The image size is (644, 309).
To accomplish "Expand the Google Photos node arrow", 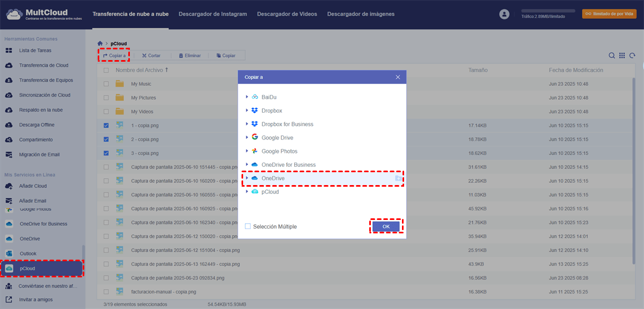I will click(247, 151).
